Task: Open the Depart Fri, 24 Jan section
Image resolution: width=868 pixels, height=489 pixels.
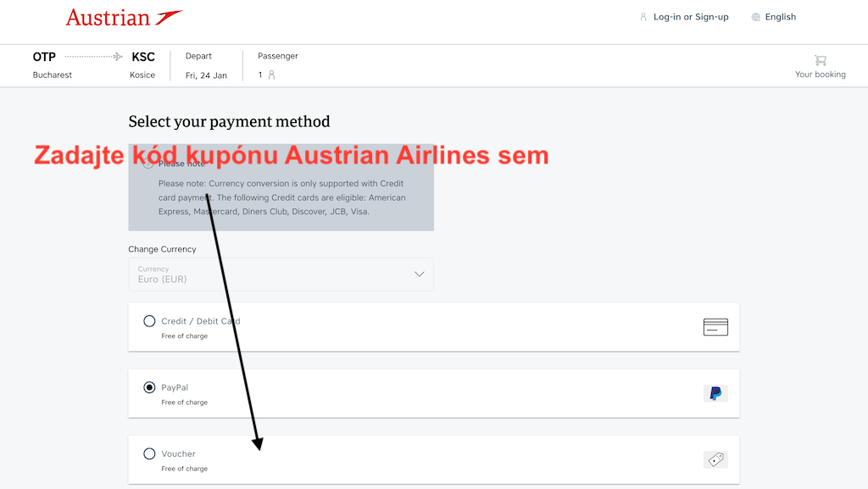Action: tap(206, 65)
